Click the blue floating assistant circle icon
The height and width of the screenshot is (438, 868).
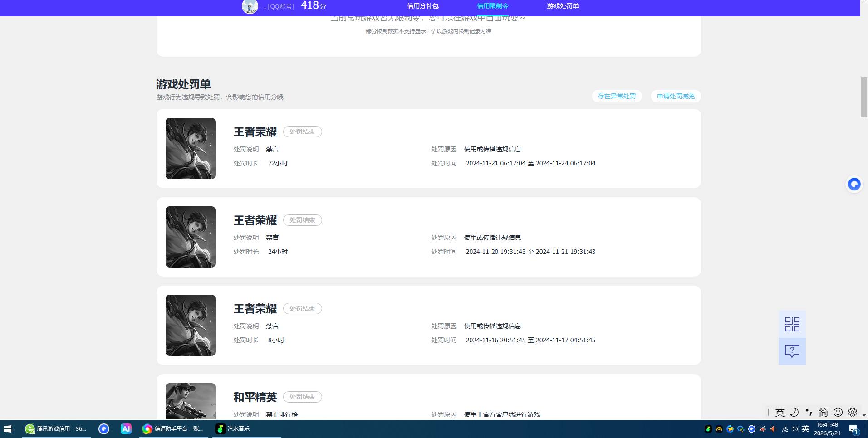(x=854, y=184)
